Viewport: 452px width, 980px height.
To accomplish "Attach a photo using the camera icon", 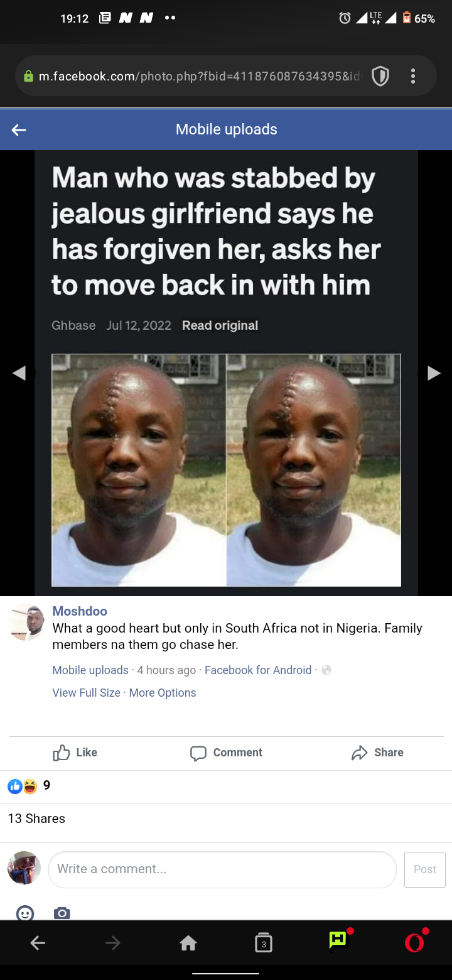I will click(x=62, y=913).
